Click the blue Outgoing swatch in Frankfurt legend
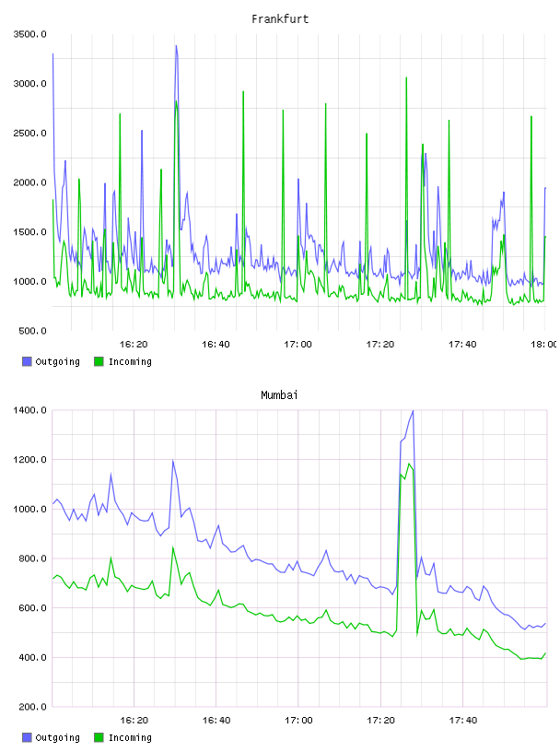Screen dimensions: 560x752 [27, 361]
